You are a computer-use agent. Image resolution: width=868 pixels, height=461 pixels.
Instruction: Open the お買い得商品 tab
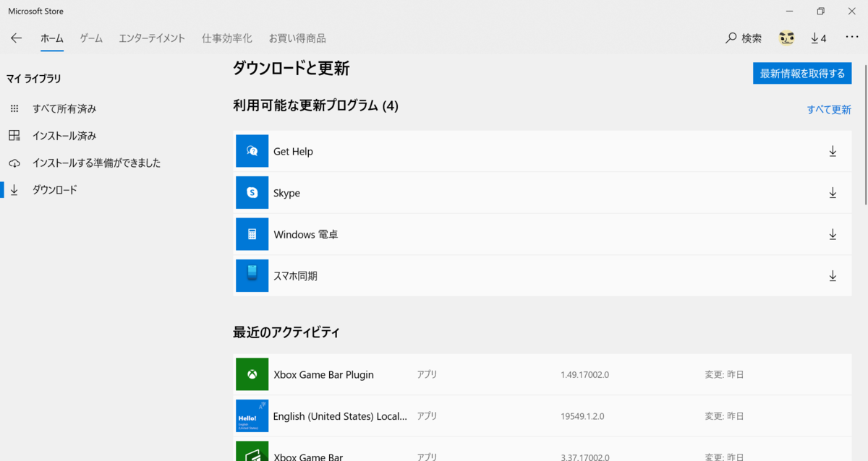[297, 38]
